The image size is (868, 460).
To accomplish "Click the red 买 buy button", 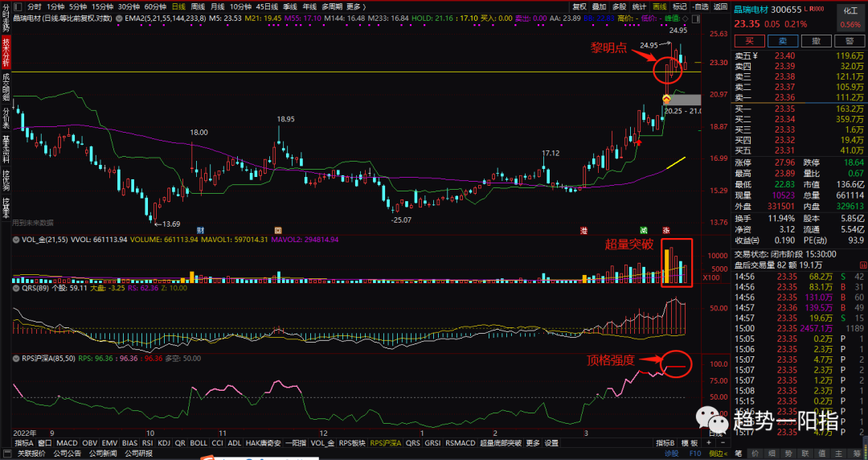I will pos(750,42).
